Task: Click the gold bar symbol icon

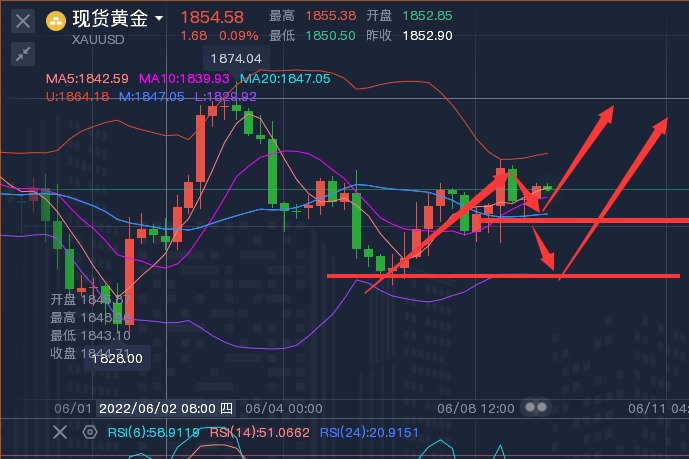Action: (x=58, y=18)
